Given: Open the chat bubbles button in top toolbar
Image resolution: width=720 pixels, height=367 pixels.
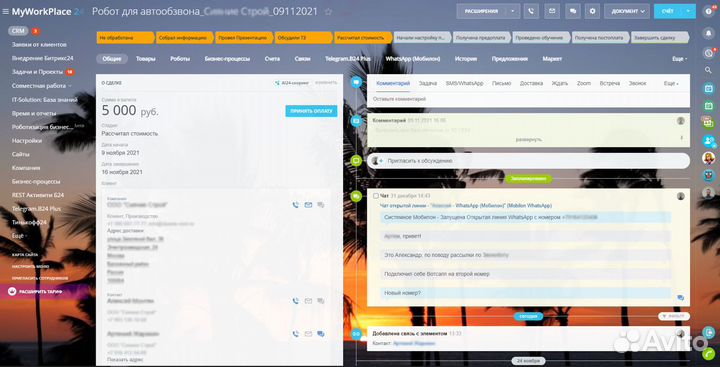Looking at the screenshot, I should (x=573, y=11).
